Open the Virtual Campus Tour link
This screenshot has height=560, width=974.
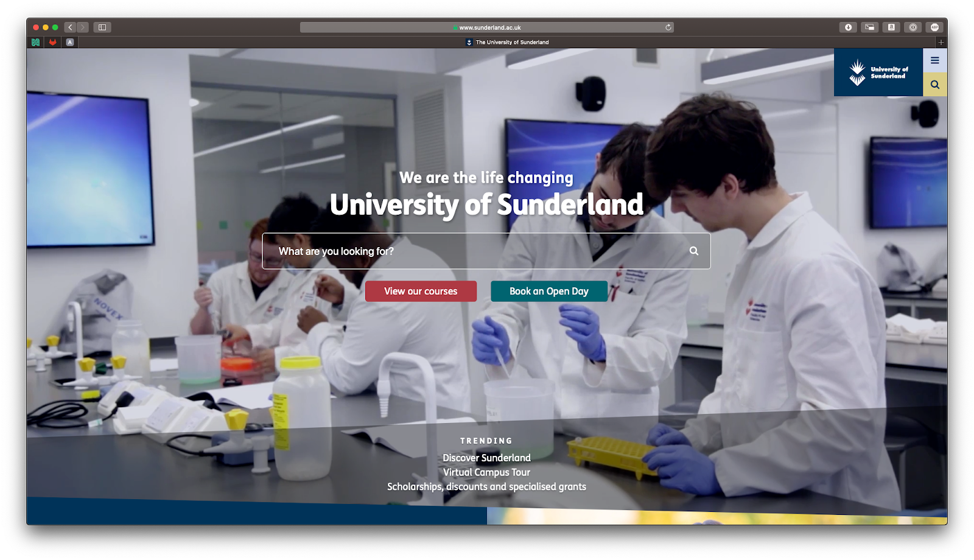coord(486,472)
